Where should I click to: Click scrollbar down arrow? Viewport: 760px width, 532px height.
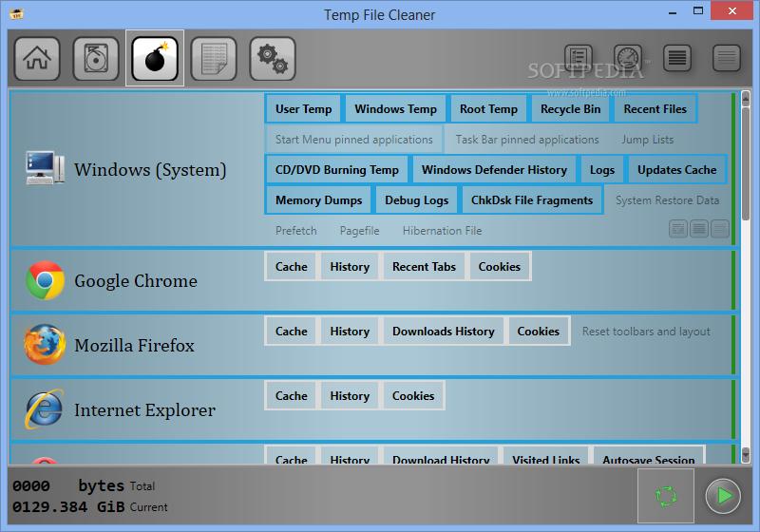(x=746, y=454)
